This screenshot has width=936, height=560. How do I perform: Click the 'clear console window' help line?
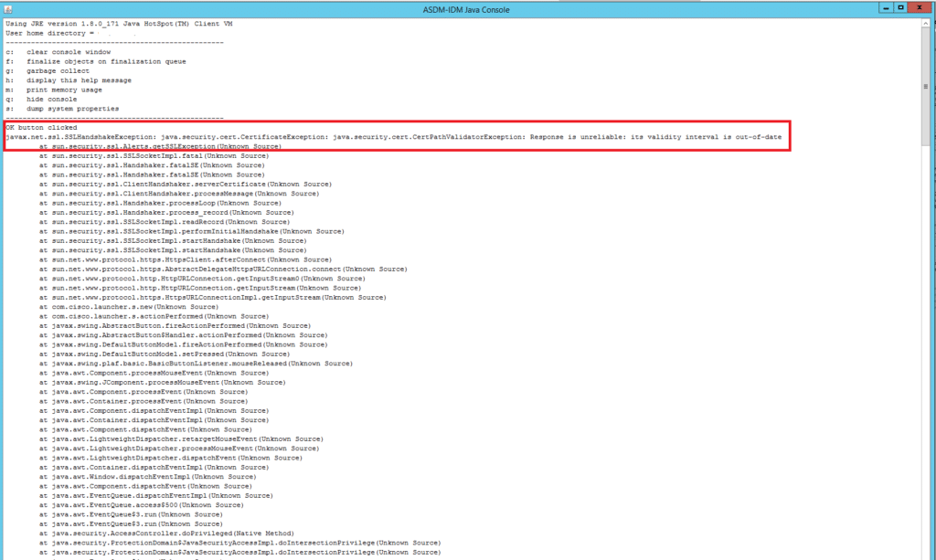click(69, 52)
